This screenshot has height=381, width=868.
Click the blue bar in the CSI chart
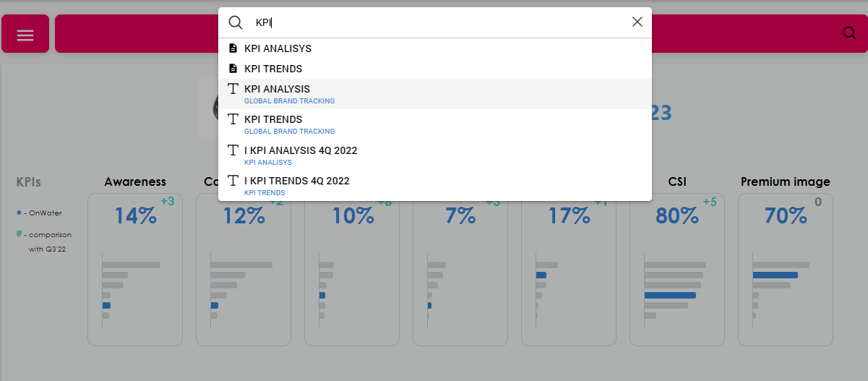[x=669, y=295]
